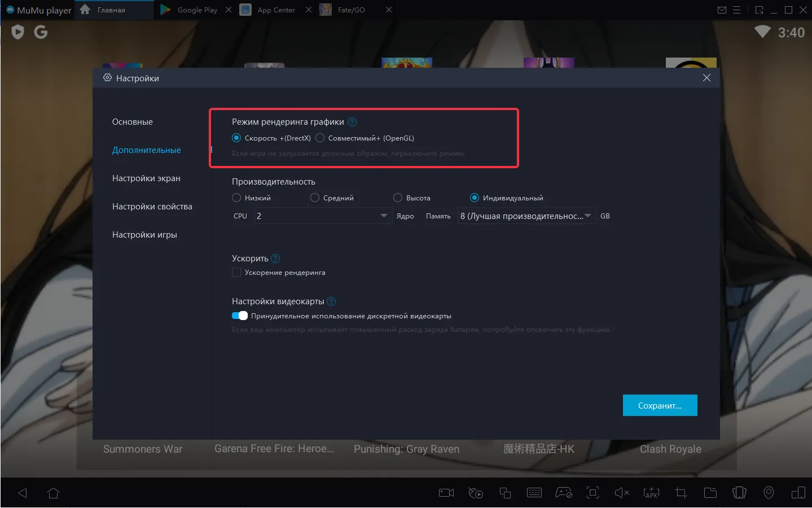This screenshot has height=508, width=812.
Task: Click the 魔術精品店-HK app label
Action: 539,449
